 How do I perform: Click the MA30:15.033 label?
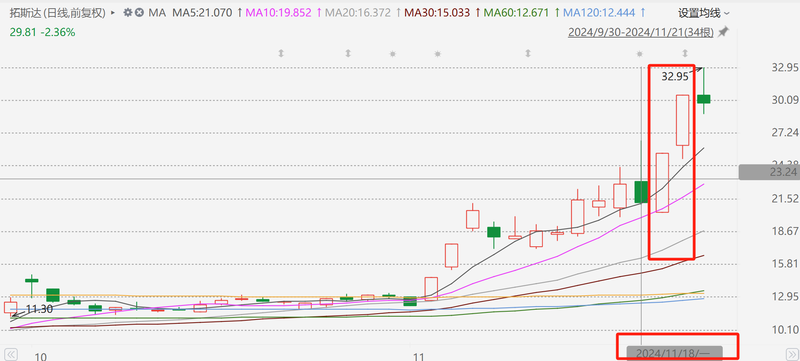click(437, 13)
